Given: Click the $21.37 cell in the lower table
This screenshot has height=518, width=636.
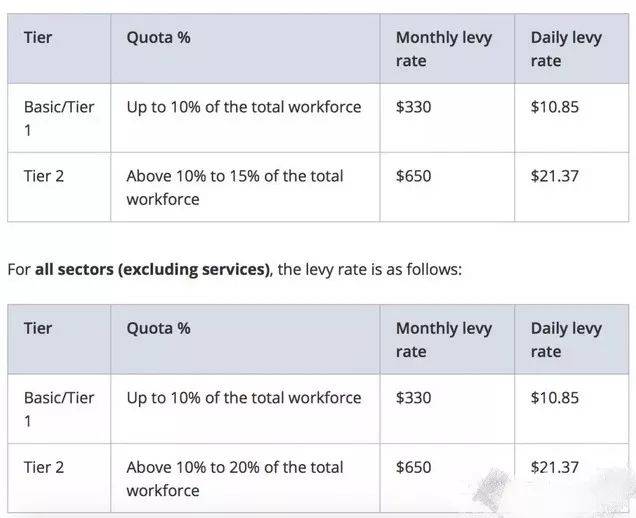Looking at the screenshot, I should pos(554,467).
